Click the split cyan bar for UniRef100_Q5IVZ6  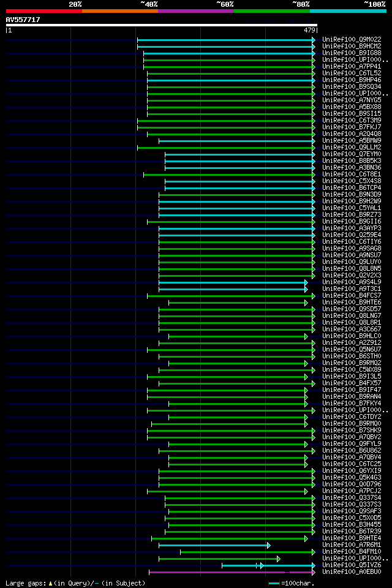click(268, 566)
